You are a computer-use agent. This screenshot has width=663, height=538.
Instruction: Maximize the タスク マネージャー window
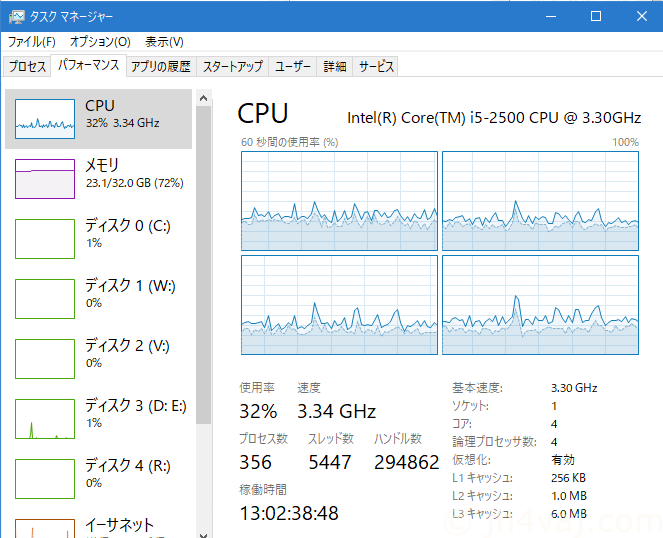tap(596, 16)
